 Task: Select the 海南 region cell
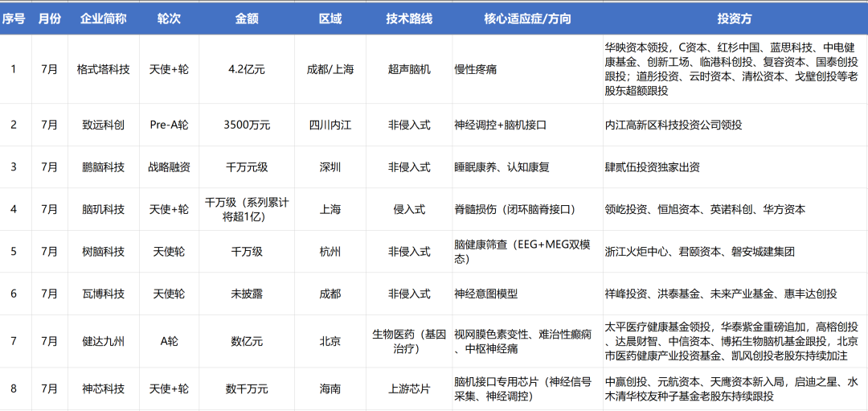(330, 388)
